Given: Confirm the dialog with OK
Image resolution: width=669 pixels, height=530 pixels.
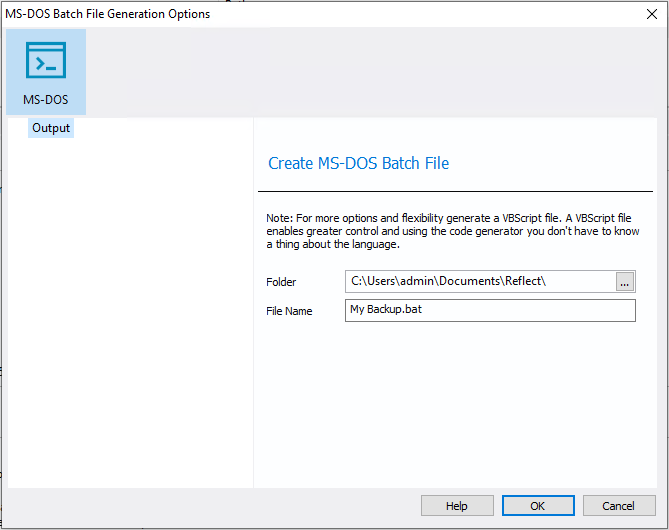Looking at the screenshot, I should tap(538, 506).
